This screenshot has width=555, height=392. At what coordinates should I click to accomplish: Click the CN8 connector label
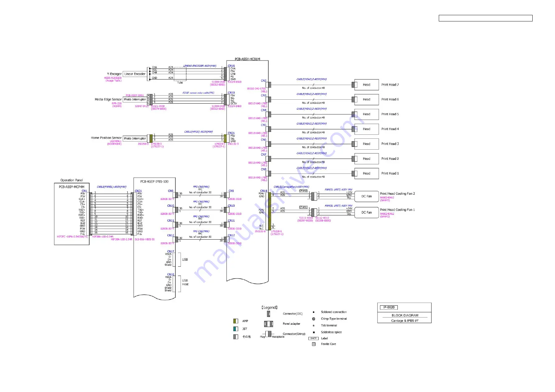pyautogui.click(x=264, y=169)
